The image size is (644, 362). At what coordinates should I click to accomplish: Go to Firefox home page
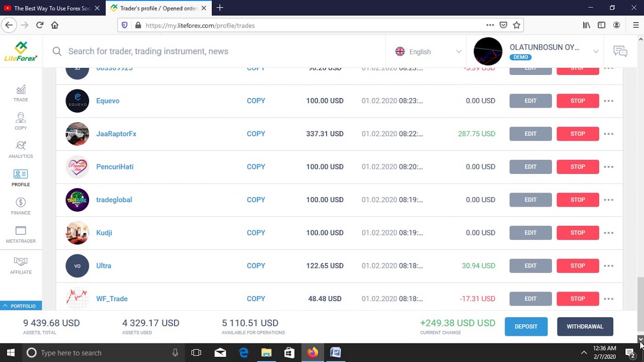(55, 25)
